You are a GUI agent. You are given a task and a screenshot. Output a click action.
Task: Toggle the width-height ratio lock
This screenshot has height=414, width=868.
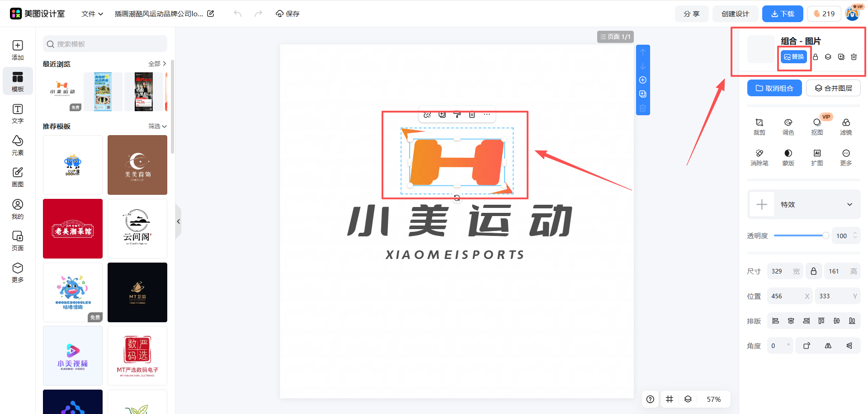pyautogui.click(x=814, y=271)
